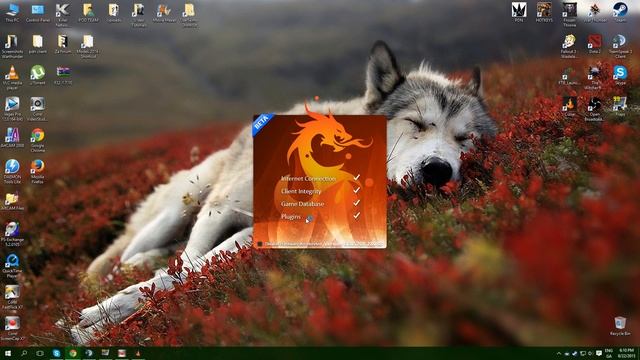
Task: Open the POD TEAM folder
Action: pos(88,12)
